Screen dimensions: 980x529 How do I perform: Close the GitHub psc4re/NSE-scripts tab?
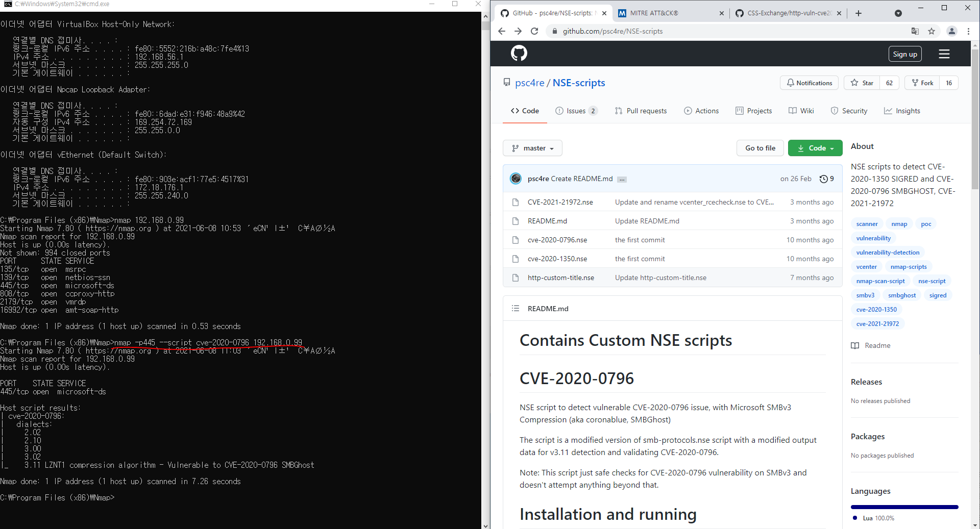point(604,13)
